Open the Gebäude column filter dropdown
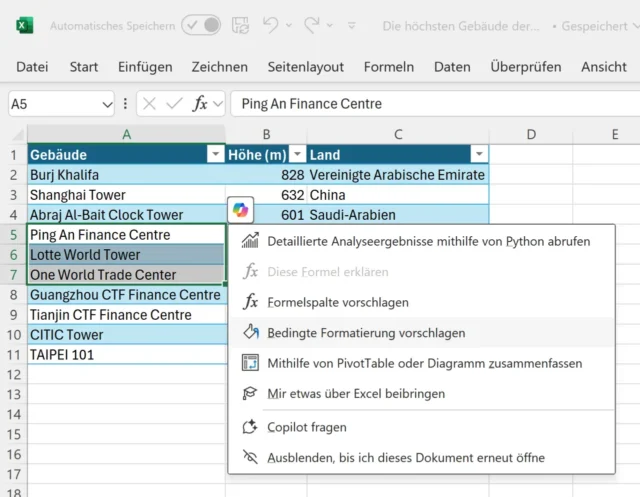Screen dimensions: 640x497 click(x=214, y=154)
